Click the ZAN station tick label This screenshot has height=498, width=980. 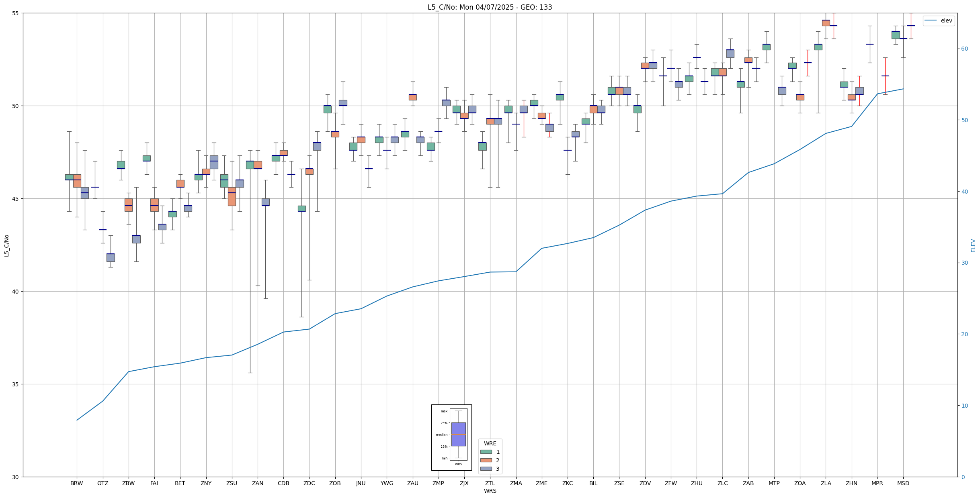257,483
